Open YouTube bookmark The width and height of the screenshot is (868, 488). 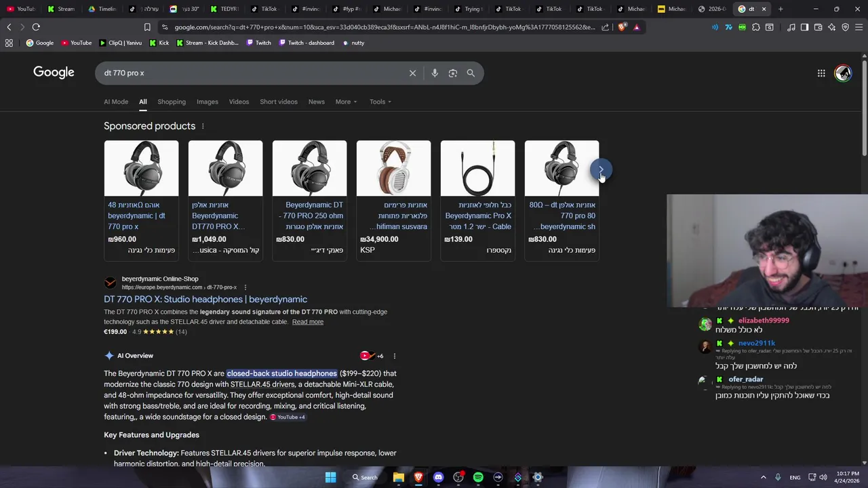pos(77,43)
